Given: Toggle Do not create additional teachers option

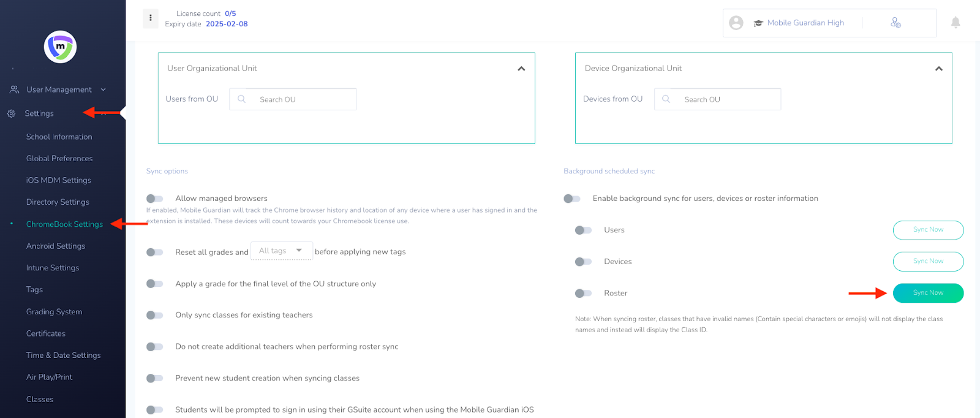Looking at the screenshot, I should (155, 347).
